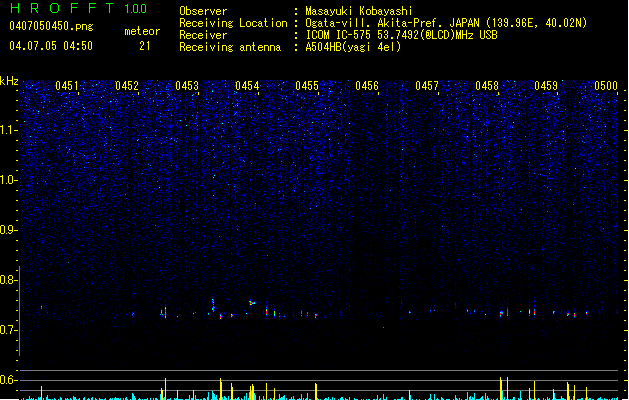The width and height of the screenshot is (629, 400).
Task: Click the 1.0 kHz axis label
Action: pyautogui.click(x=9, y=180)
